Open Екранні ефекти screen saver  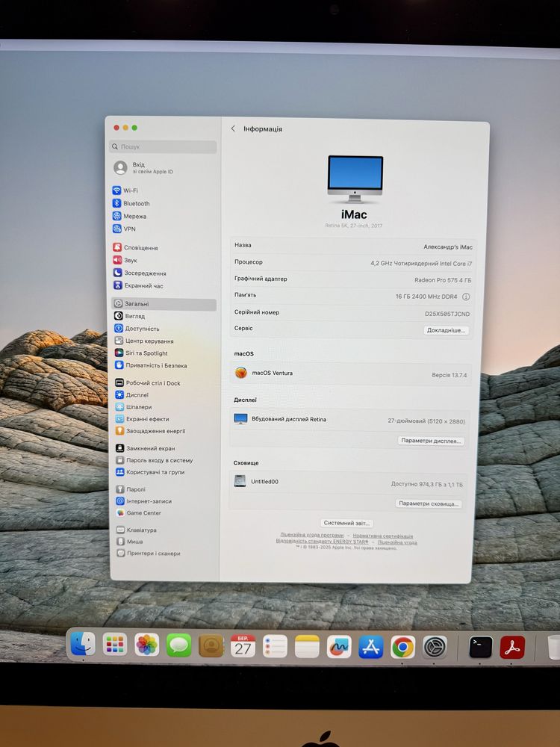142,419
